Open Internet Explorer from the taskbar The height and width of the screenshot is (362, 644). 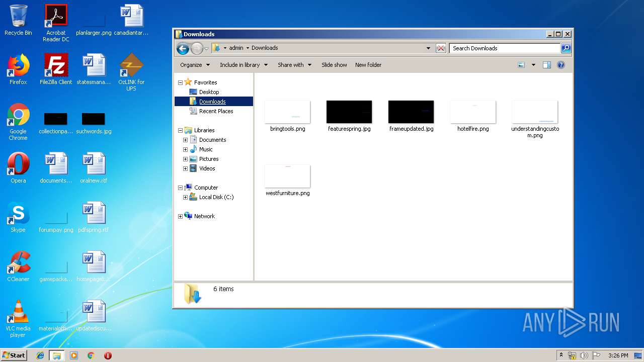pos(40,355)
